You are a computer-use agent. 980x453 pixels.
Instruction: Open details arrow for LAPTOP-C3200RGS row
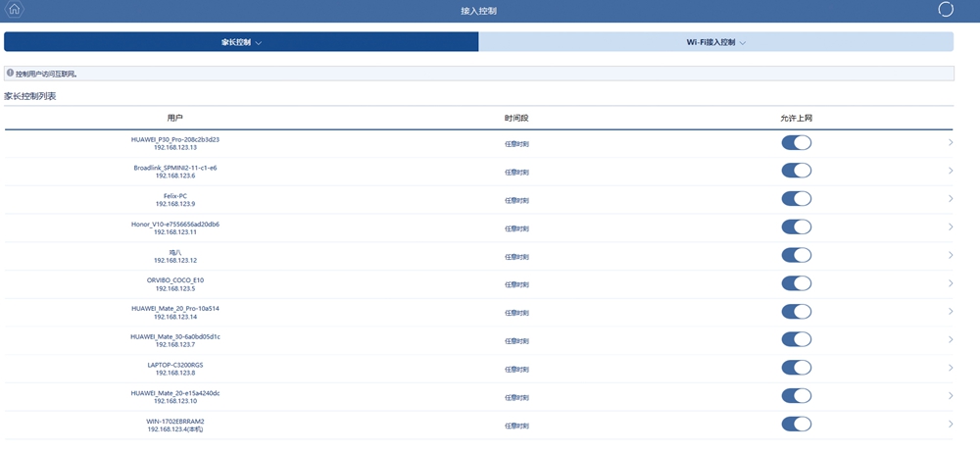[x=951, y=368]
